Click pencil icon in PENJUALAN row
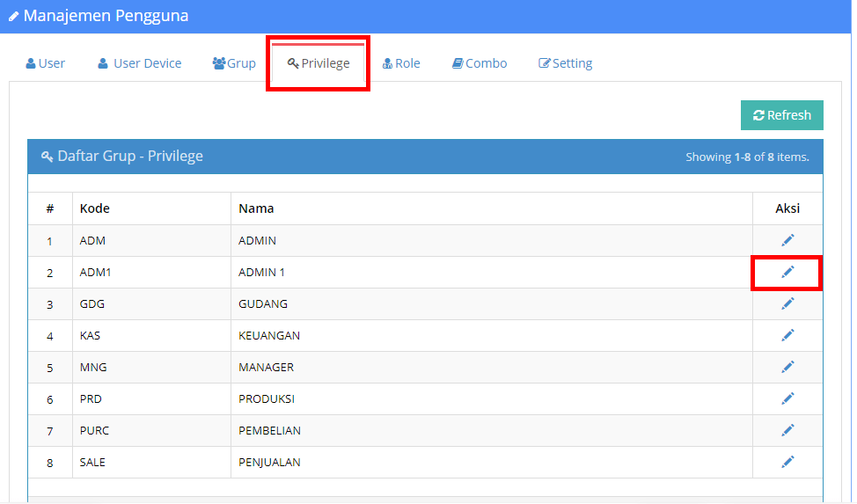This screenshot has height=504, width=857. pyautogui.click(x=787, y=462)
